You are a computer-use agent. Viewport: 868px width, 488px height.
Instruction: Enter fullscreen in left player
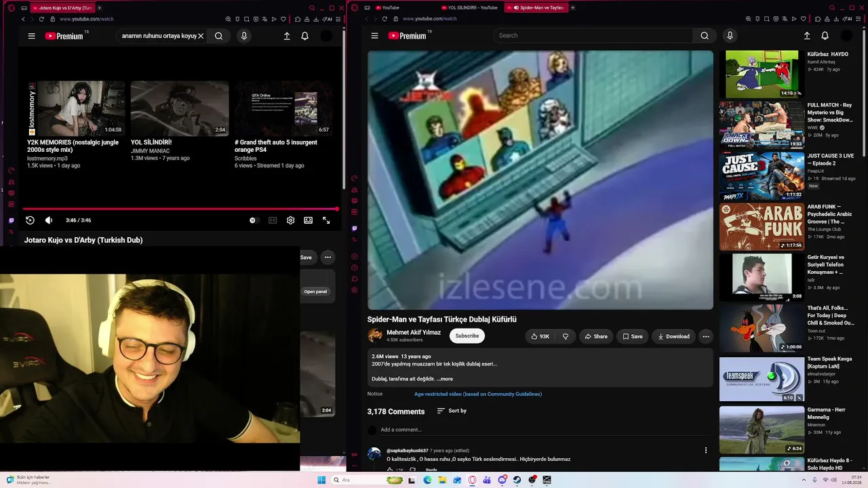[x=326, y=220]
